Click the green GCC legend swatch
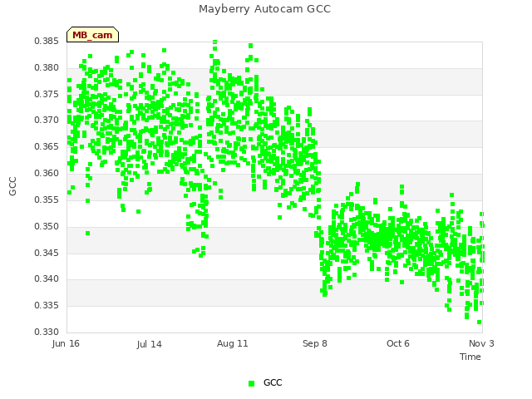Image resolution: width=532 pixels, height=399 pixels. pos(251,383)
